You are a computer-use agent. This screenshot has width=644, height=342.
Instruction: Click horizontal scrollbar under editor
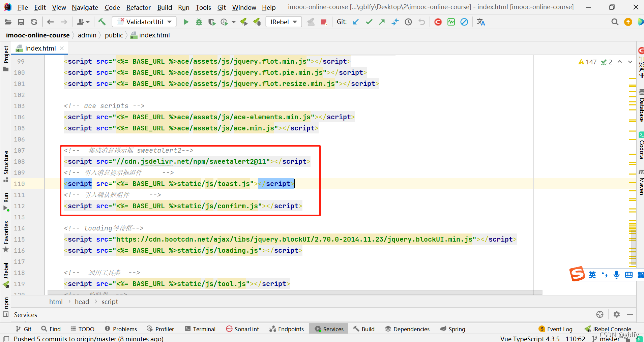[295, 292]
